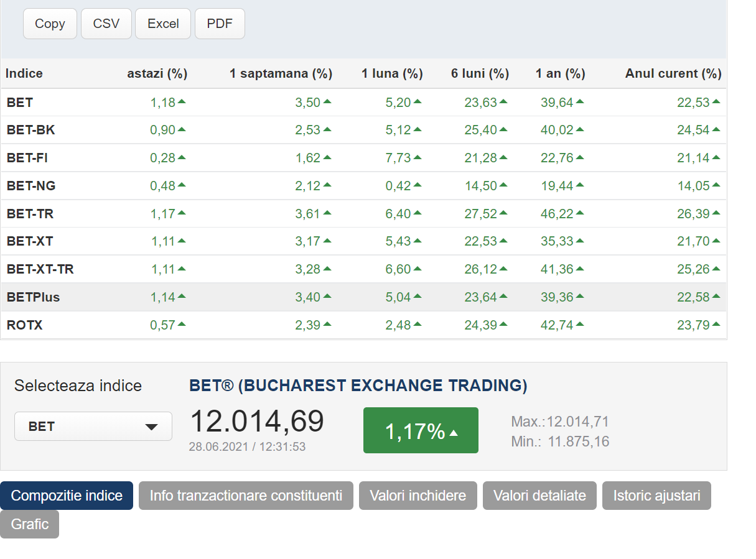Click ROTX today value 0,57

163,325
